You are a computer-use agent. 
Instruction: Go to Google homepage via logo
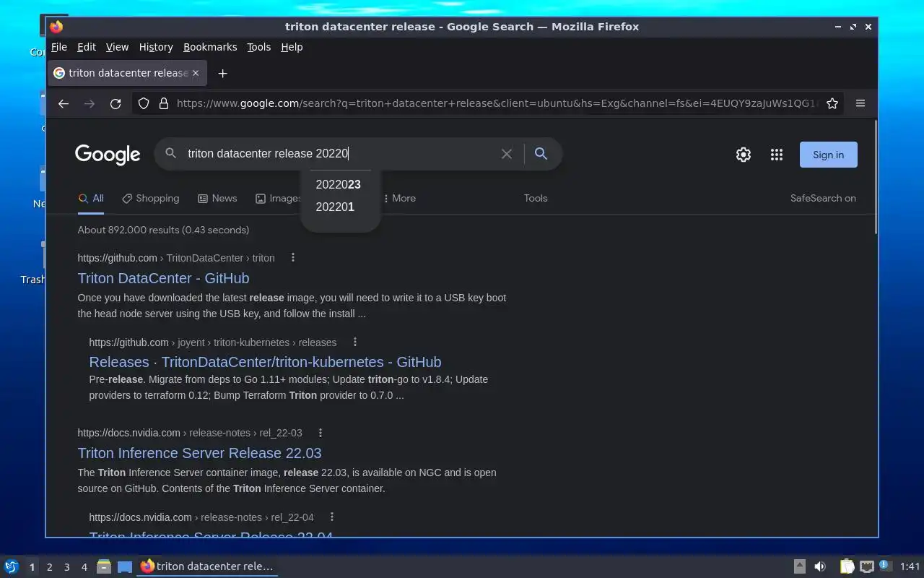click(x=108, y=155)
